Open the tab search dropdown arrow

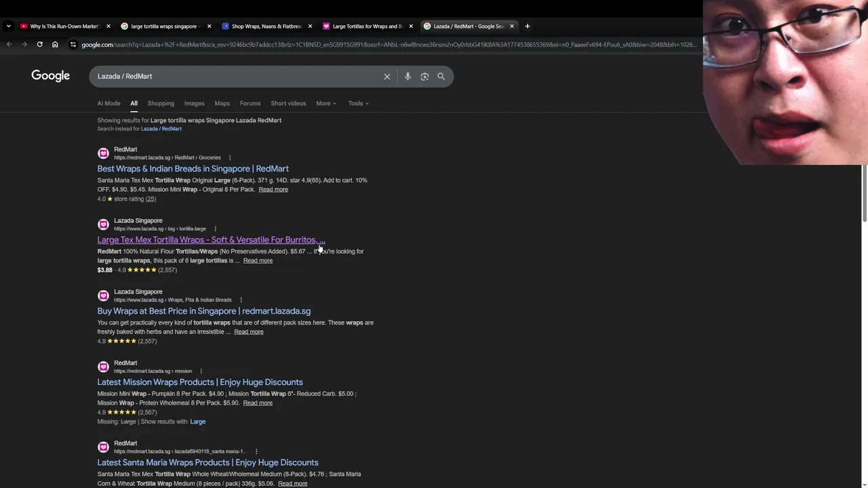pyautogui.click(x=8, y=26)
